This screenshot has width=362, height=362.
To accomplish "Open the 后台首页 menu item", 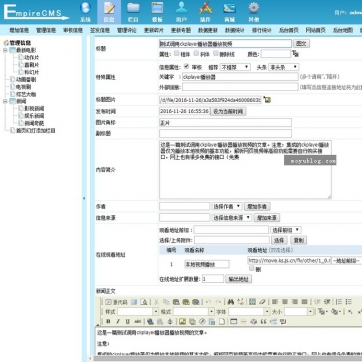I will coord(288,30).
